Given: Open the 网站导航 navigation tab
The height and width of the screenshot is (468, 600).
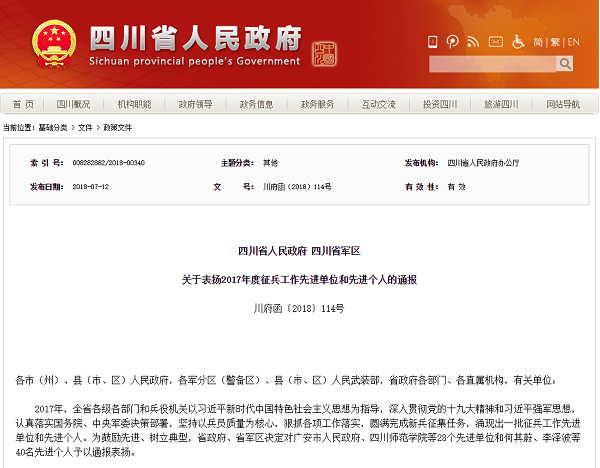Looking at the screenshot, I should pyautogui.click(x=563, y=104).
